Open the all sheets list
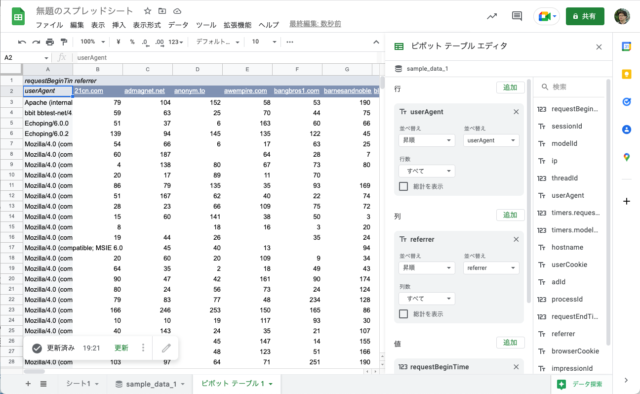 tap(43, 384)
